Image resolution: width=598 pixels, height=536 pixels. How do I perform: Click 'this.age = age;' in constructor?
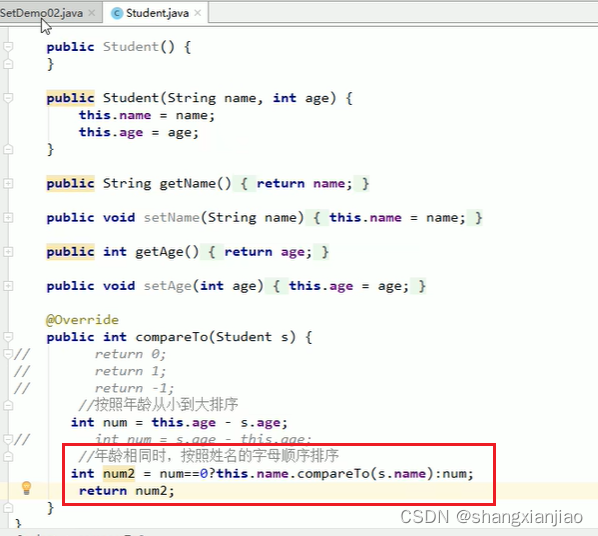(139, 132)
